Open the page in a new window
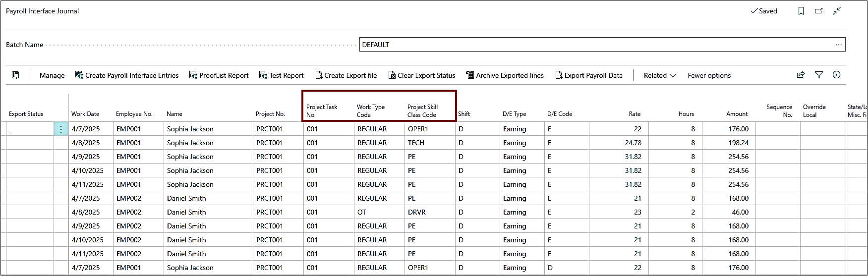The image size is (868, 276). [819, 11]
